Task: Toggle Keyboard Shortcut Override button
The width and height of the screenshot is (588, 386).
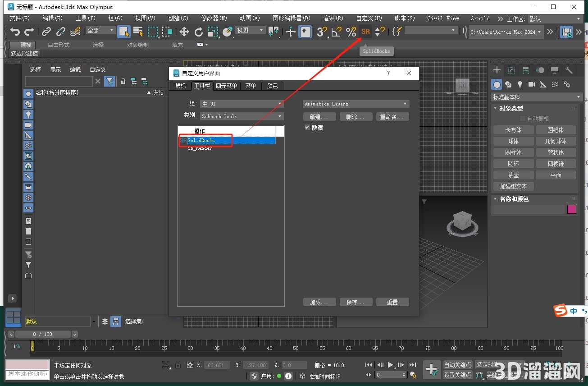Action: click(x=305, y=32)
